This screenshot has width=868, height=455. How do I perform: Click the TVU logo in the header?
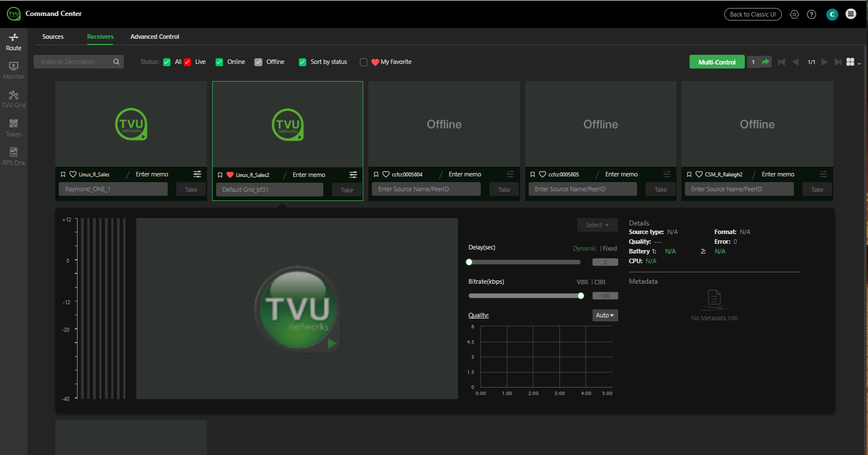pos(13,14)
